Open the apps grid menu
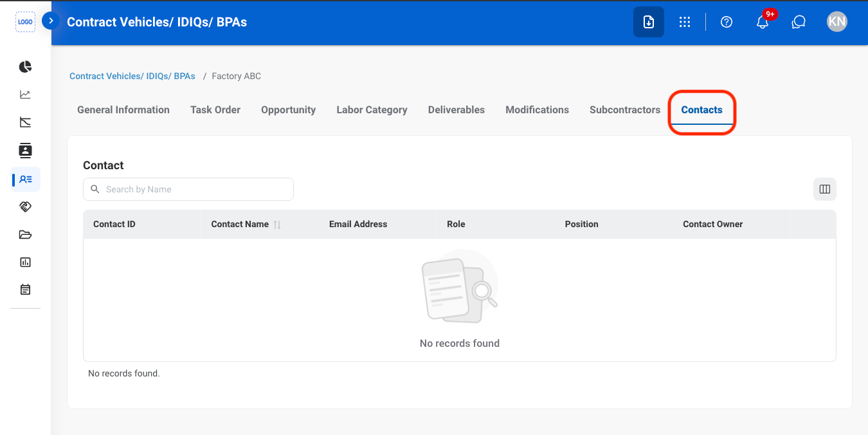Image resolution: width=868 pixels, height=435 pixels. [685, 22]
